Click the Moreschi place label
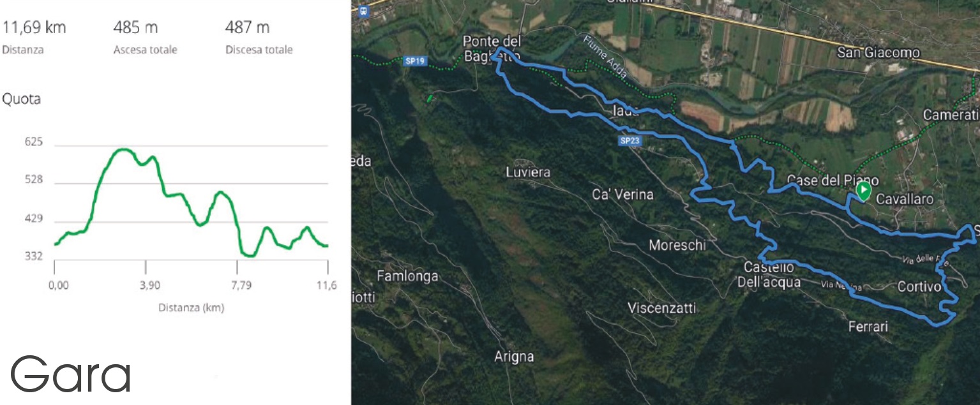Screen dimensions: 980x405 (677, 245)
